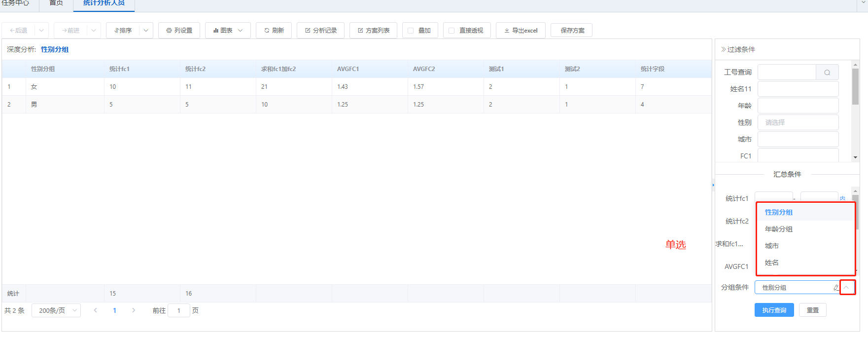Collapse the 过滤条件 panel with double-arrow icon

723,49
